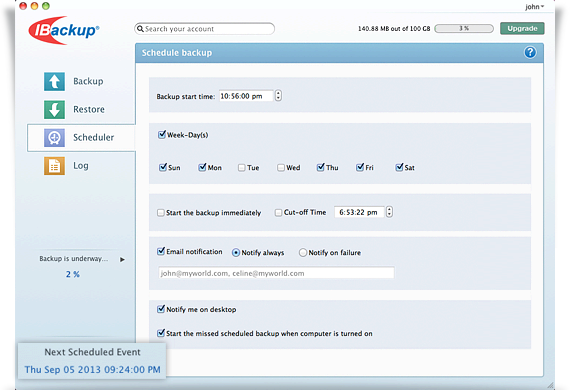Enable the Cut-off Time checkbox
The width and height of the screenshot is (570, 390).
(x=278, y=213)
